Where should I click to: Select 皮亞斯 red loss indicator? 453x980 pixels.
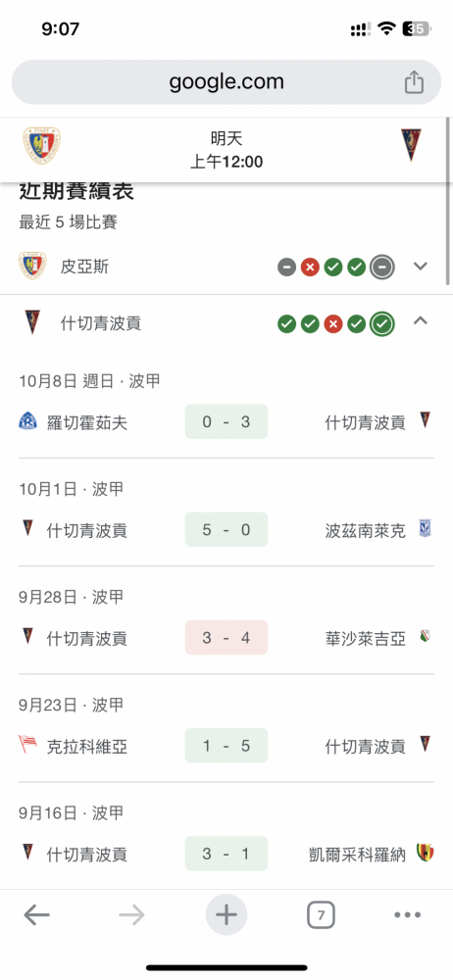point(310,268)
